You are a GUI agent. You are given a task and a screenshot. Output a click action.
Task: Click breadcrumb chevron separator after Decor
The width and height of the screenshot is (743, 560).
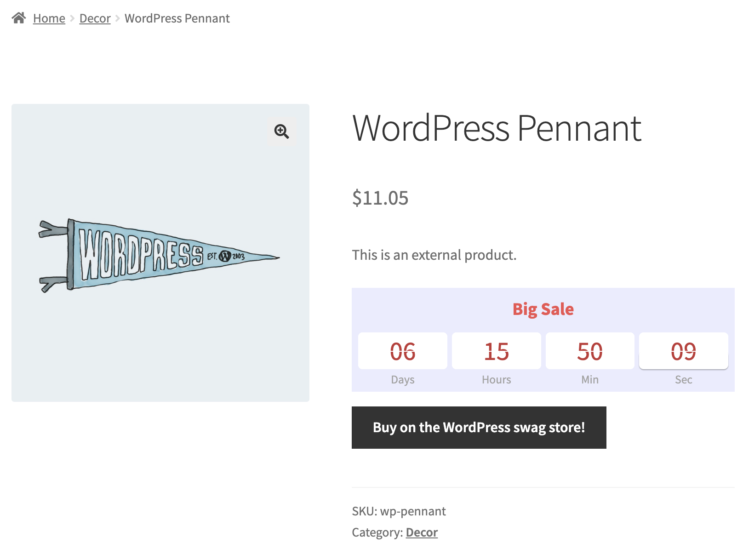pos(118,18)
